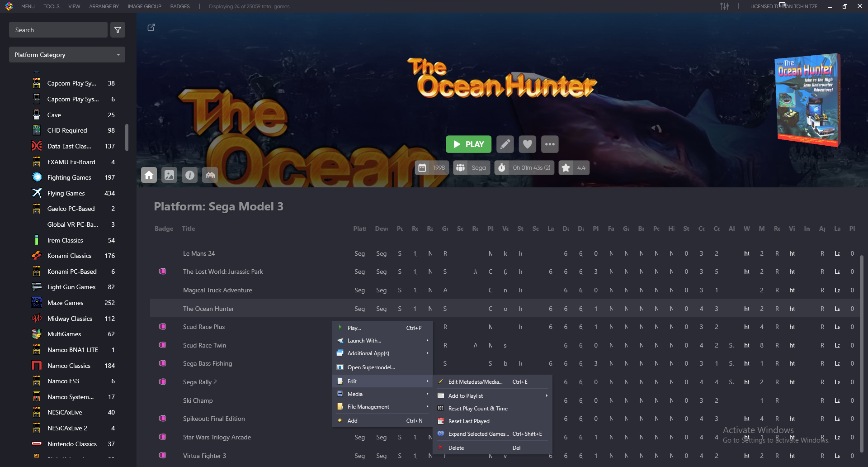Select the Maze Games category icon
Viewport: 868px width, 467px height.
[x=37, y=303]
